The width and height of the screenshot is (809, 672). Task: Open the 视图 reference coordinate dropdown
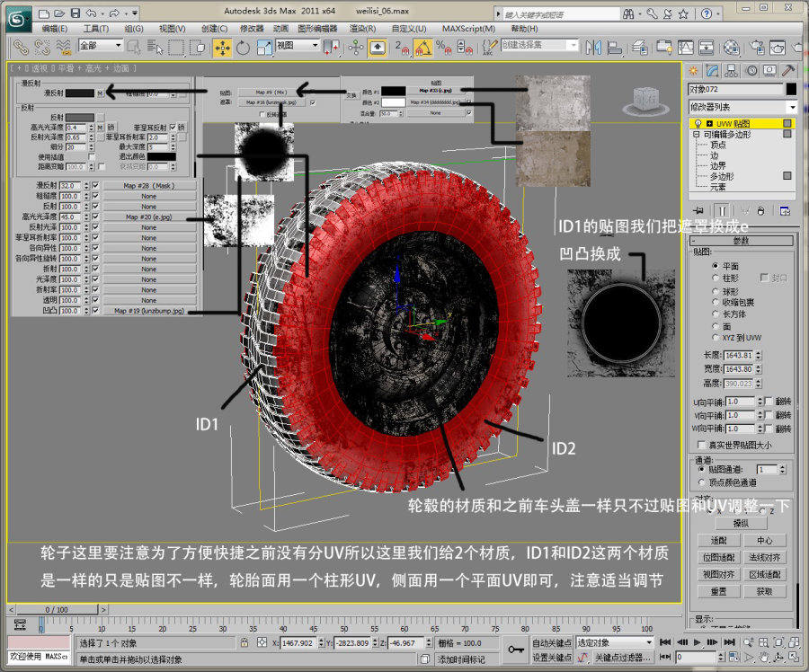pos(298,46)
